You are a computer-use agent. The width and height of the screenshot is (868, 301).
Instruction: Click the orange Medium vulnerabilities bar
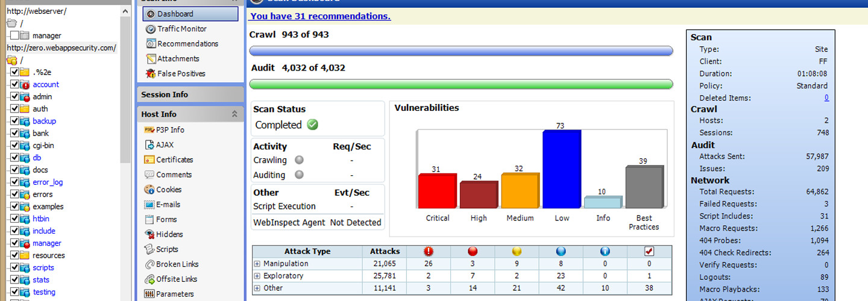point(520,191)
